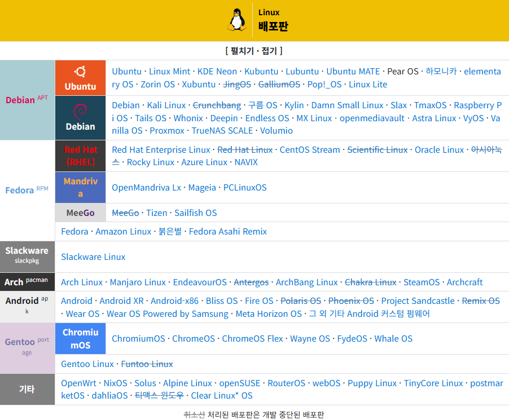Open the Fedora RPM category link

coord(27,190)
